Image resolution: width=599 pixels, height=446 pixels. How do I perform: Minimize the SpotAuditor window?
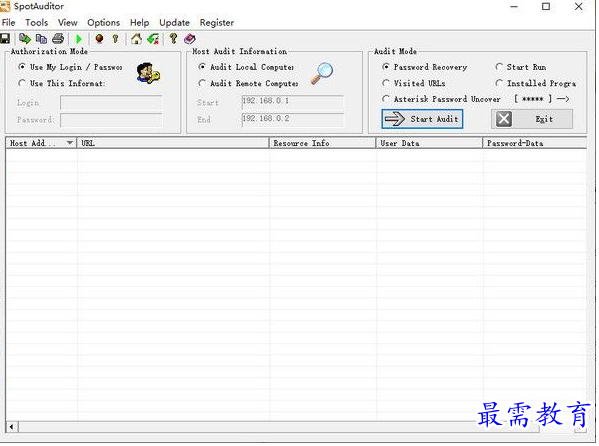tap(514, 6)
